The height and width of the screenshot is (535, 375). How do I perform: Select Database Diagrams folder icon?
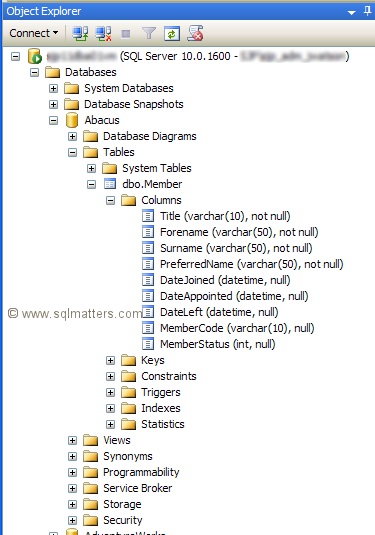[91, 136]
